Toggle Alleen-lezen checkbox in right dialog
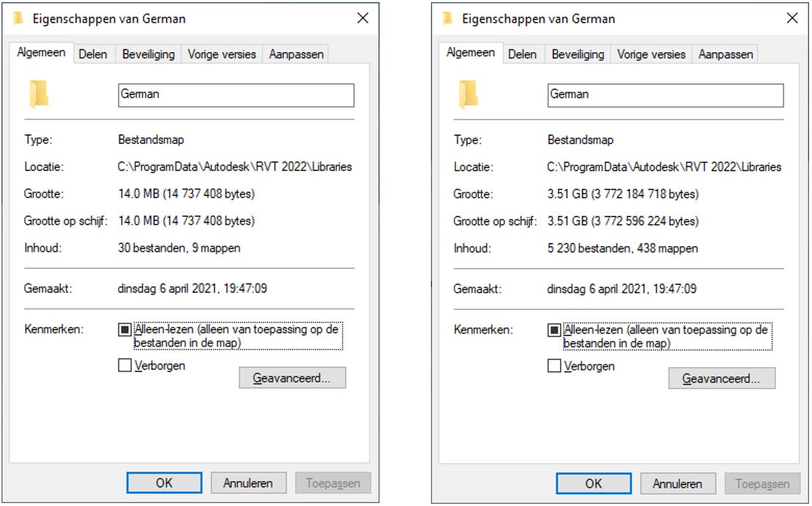Image resolution: width=812 pixels, height=506 pixels. [x=554, y=330]
